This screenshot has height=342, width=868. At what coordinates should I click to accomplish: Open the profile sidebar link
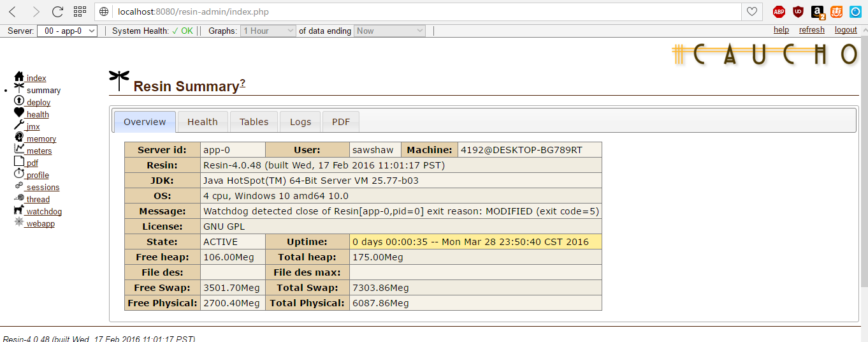(38, 175)
